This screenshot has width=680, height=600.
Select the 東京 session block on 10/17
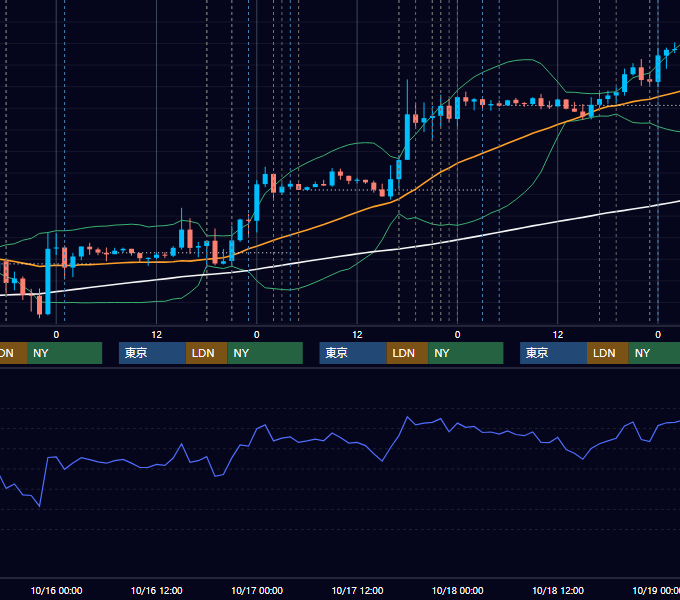(353, 353)
